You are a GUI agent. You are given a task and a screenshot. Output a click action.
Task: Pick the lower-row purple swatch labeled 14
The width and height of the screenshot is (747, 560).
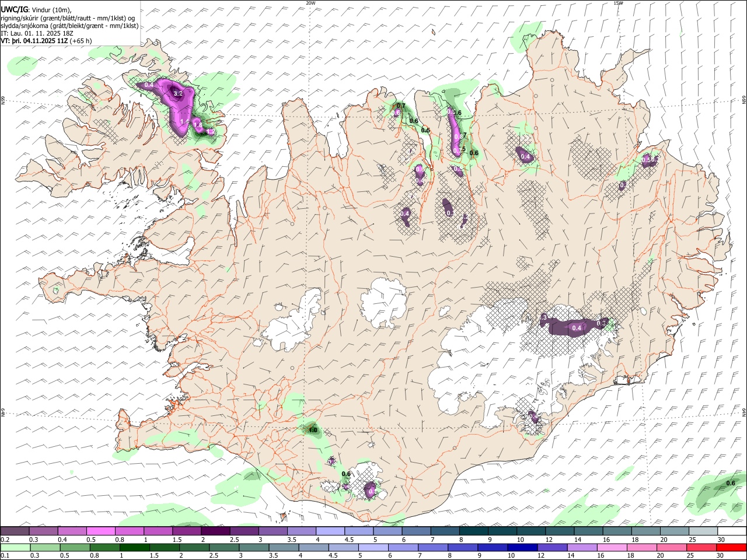pyautogui.click(x=582, y=547)
